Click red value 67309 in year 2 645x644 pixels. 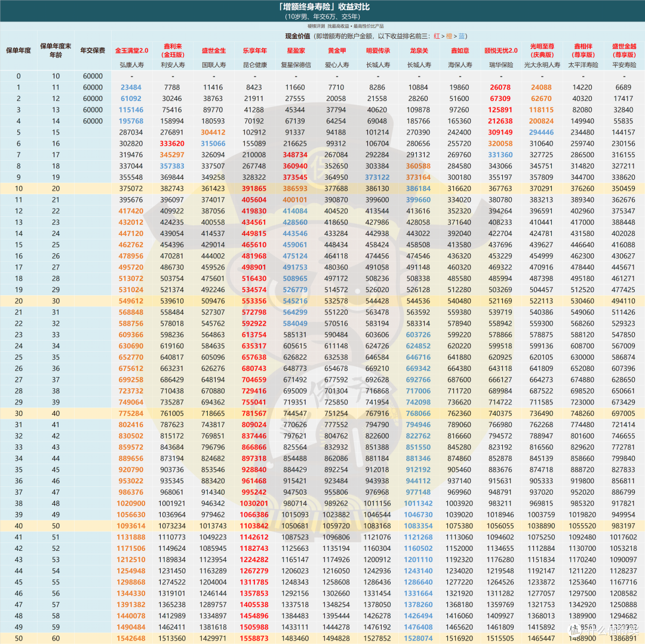[500, 99]
